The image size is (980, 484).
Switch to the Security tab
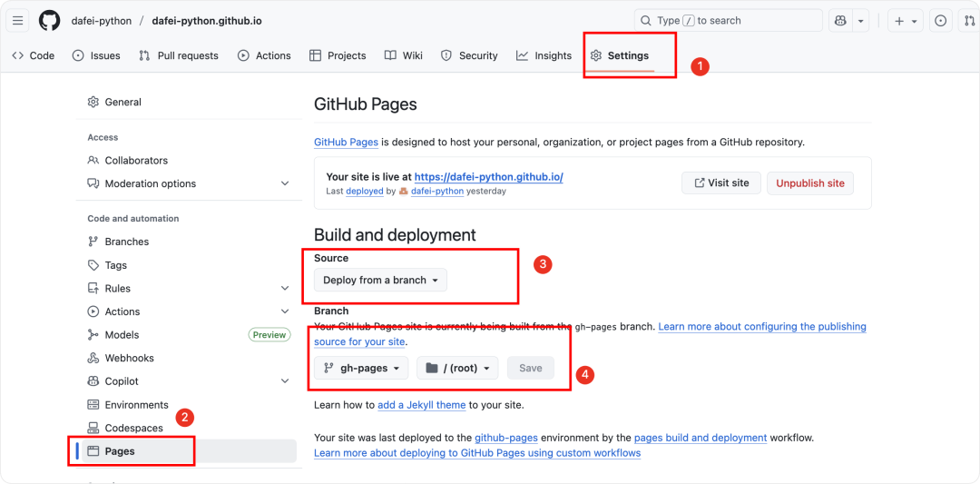click(469, 55)
